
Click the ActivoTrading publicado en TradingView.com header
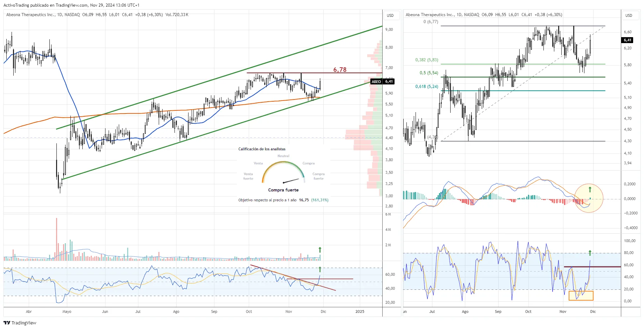click(46, 5)
